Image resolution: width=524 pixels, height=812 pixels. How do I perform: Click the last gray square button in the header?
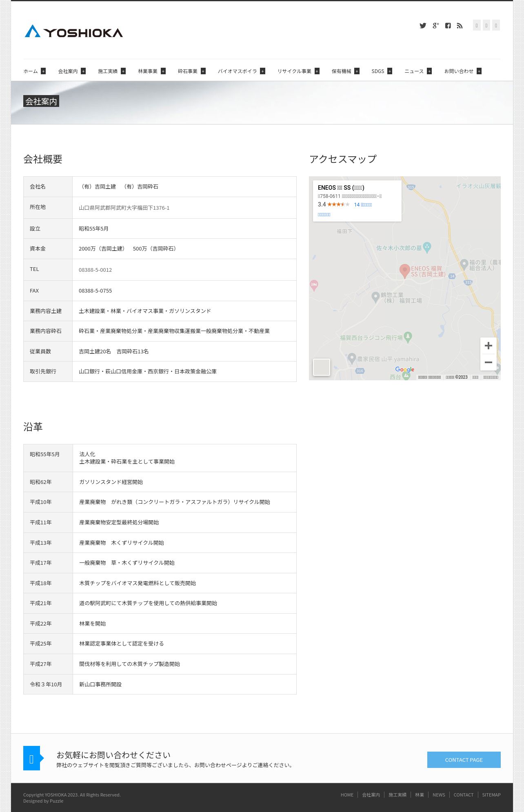click(496, 25)
